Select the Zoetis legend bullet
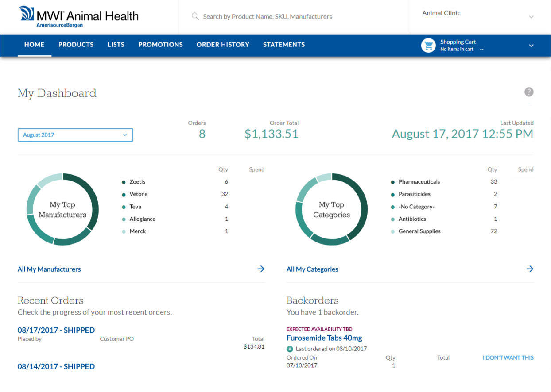The height and width of the screenshot is (392, 551). [123, 181]
